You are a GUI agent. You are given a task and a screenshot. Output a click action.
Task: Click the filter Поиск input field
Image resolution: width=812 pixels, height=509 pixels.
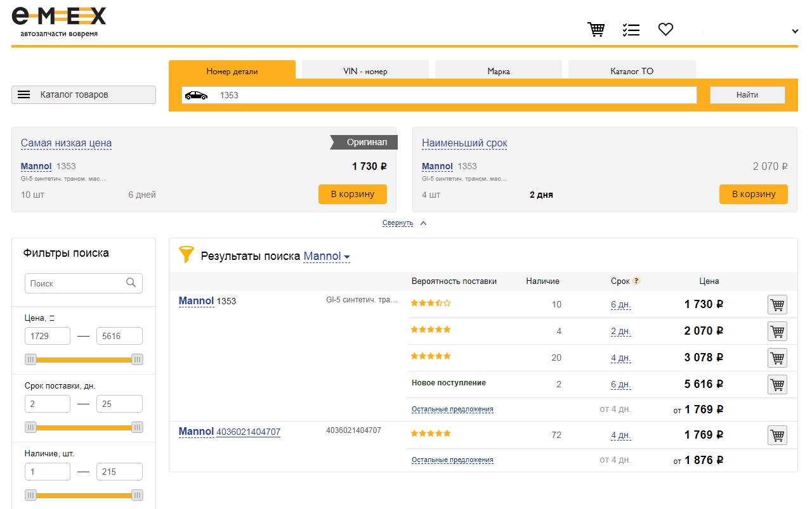pos(84,283)
